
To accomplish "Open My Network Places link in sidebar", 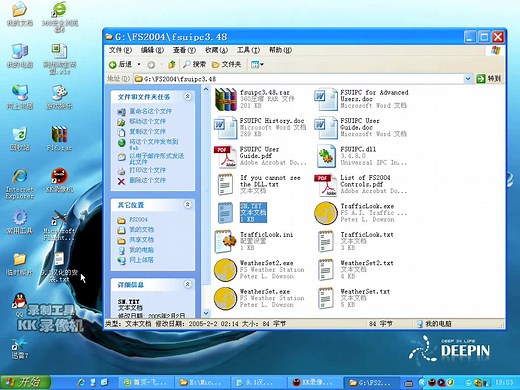I will pos(141,260).
